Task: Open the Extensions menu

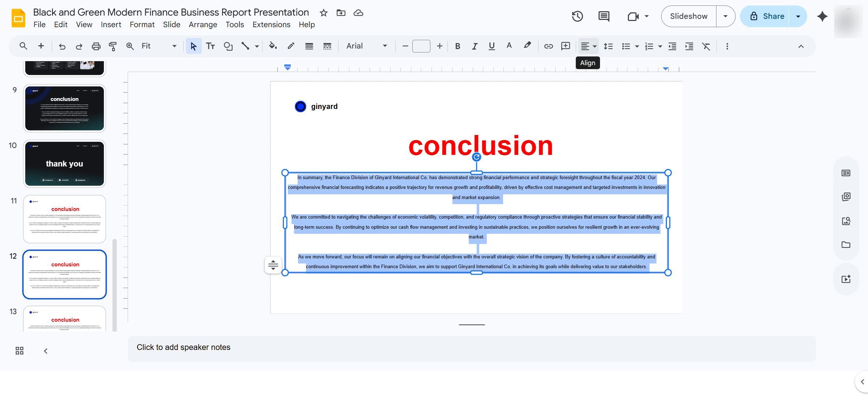Action: click(x=271, y=25)
